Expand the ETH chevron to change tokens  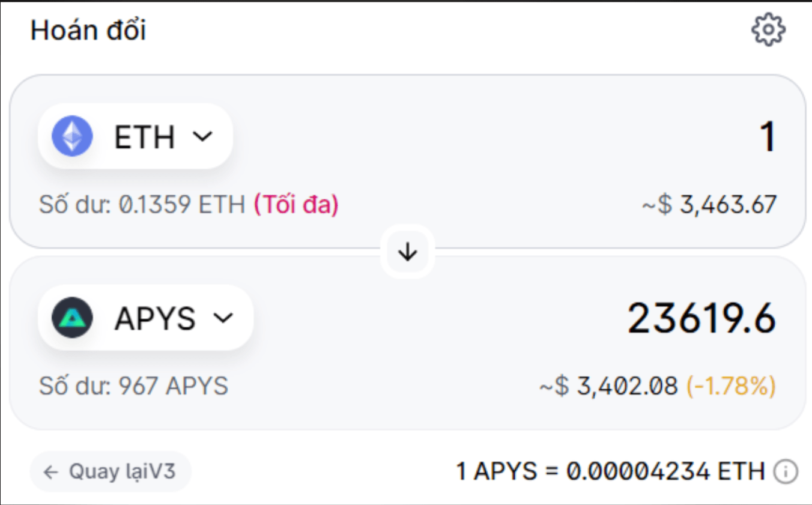[202, 137]
